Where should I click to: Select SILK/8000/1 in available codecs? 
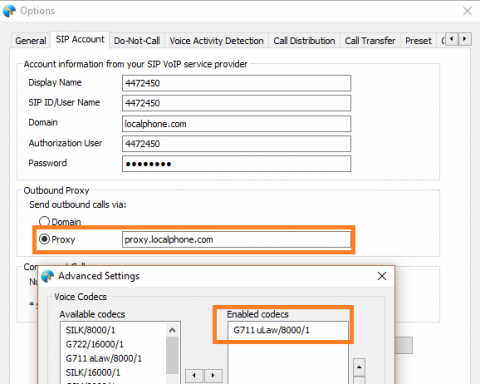pos(91,330)
